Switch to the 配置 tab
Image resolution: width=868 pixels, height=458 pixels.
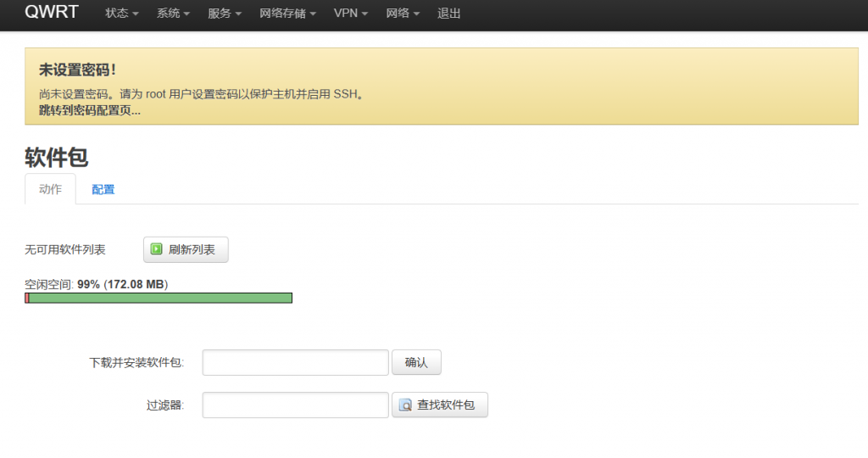[x=103, y=189]
